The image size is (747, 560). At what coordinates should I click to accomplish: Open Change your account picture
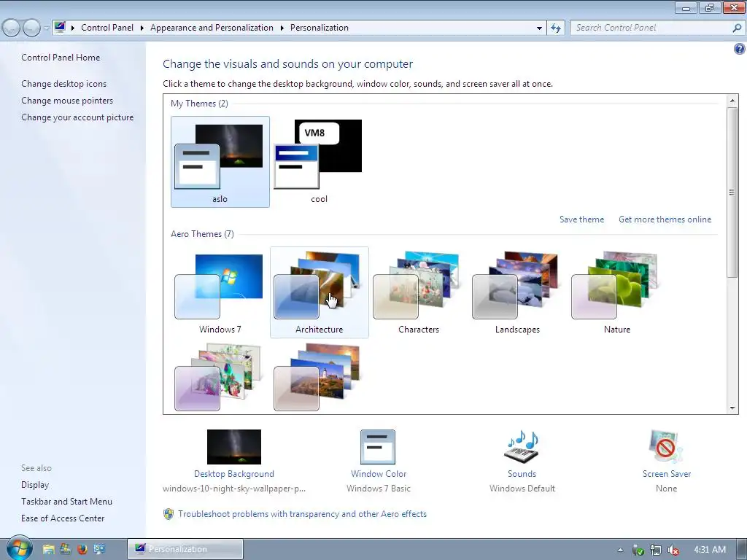click(x=77, y=117)
